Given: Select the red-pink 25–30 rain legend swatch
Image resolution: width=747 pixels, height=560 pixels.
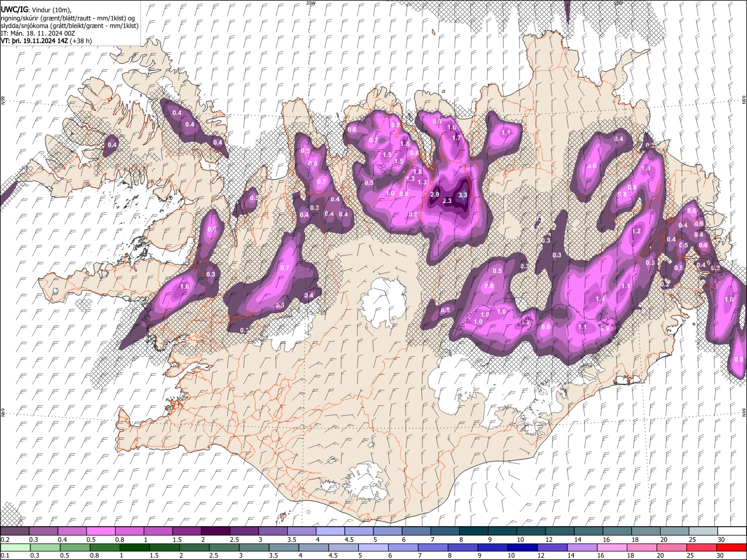Looking at the screenshot, I should coord(701,547).
